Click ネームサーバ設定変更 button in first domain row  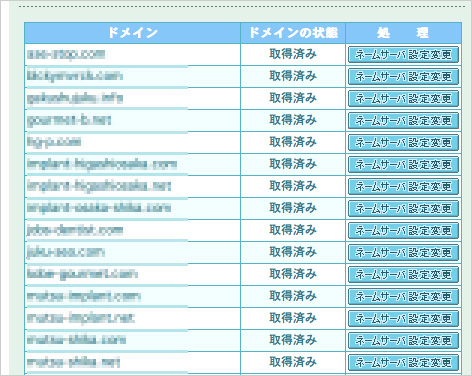coord(403,55)
